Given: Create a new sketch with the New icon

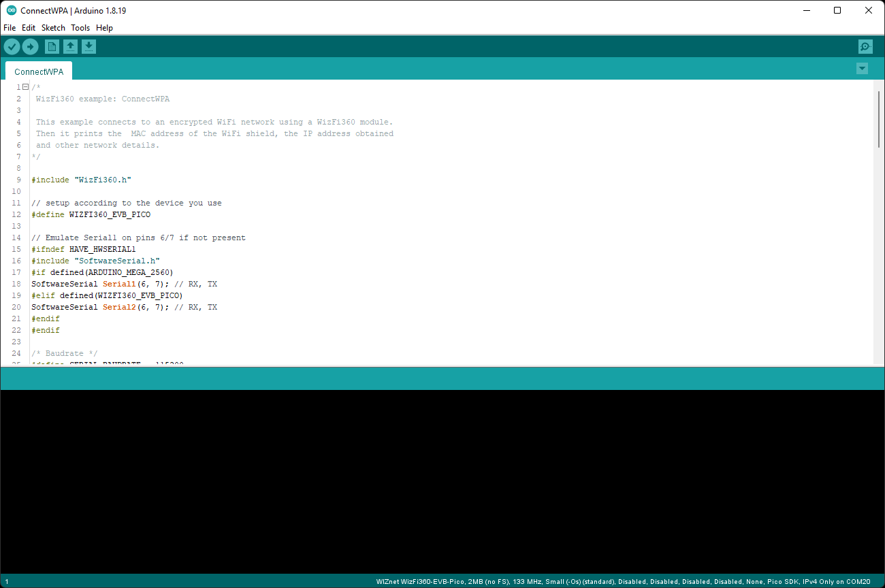Looking at the screenshot, I should point(52,46).
